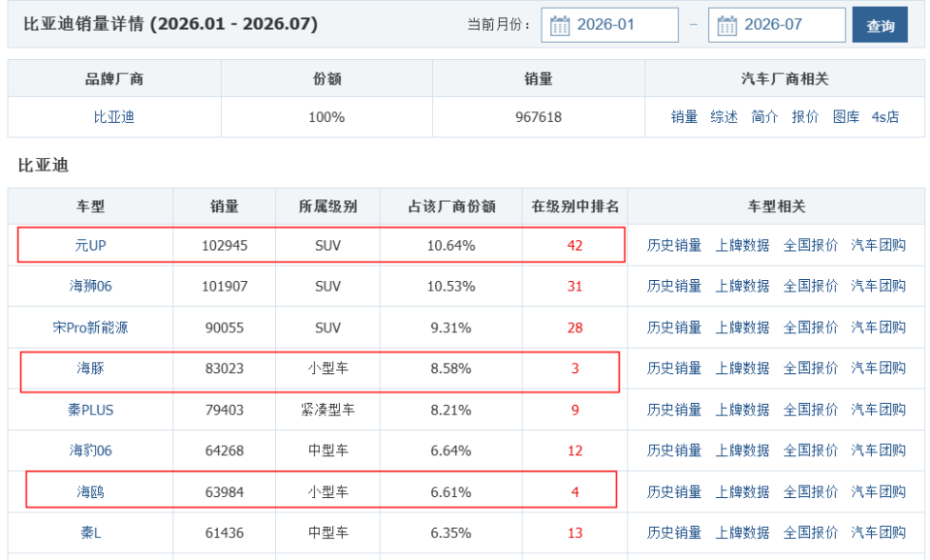Click the 海鸥 sales figure 63984
930x560 pixels.
click(x=224, y=492)
